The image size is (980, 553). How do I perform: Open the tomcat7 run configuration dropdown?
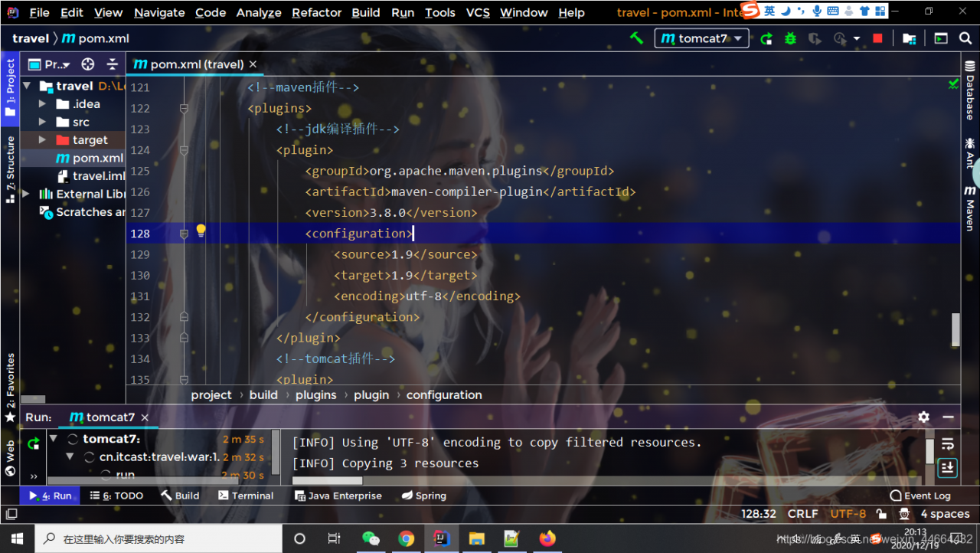[x=701, y=38]
